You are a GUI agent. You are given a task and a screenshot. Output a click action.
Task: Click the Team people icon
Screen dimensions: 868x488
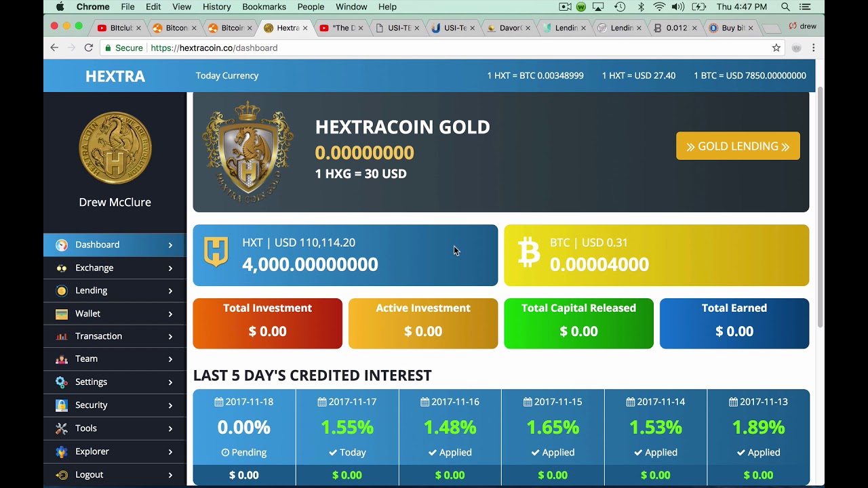pyautogui.click(x=62, y=359)
